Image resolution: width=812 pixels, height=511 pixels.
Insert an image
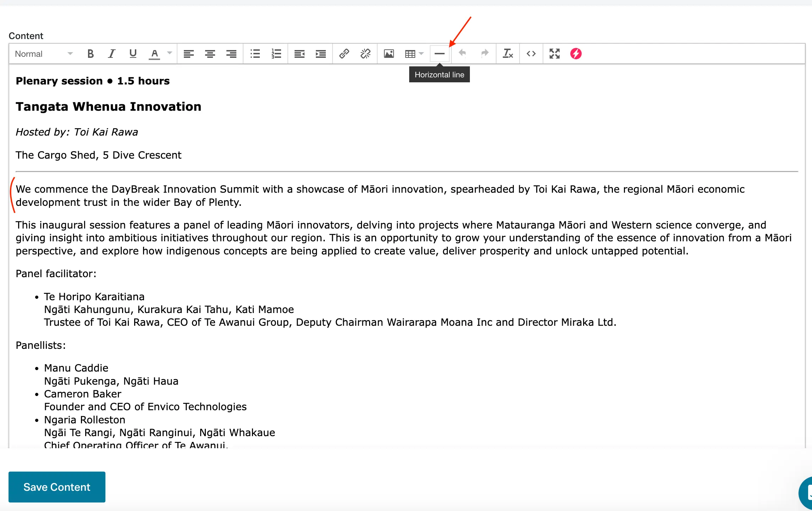pyautogui.click(x=389, y=54)
